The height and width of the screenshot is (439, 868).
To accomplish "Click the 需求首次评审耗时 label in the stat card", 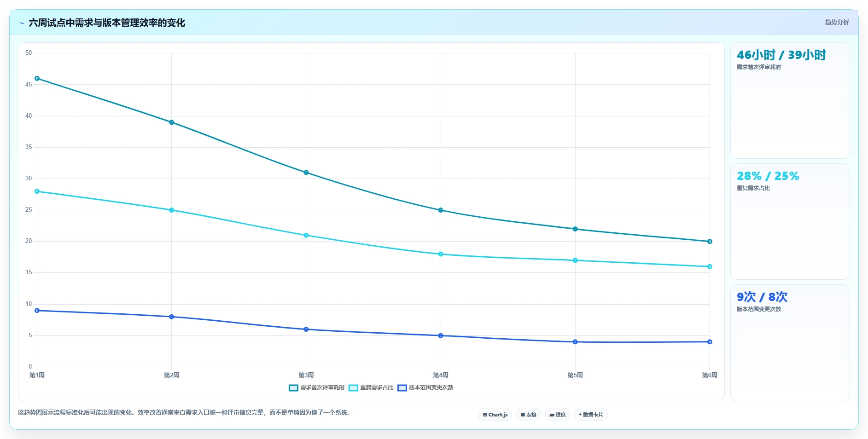I will 758,67.
